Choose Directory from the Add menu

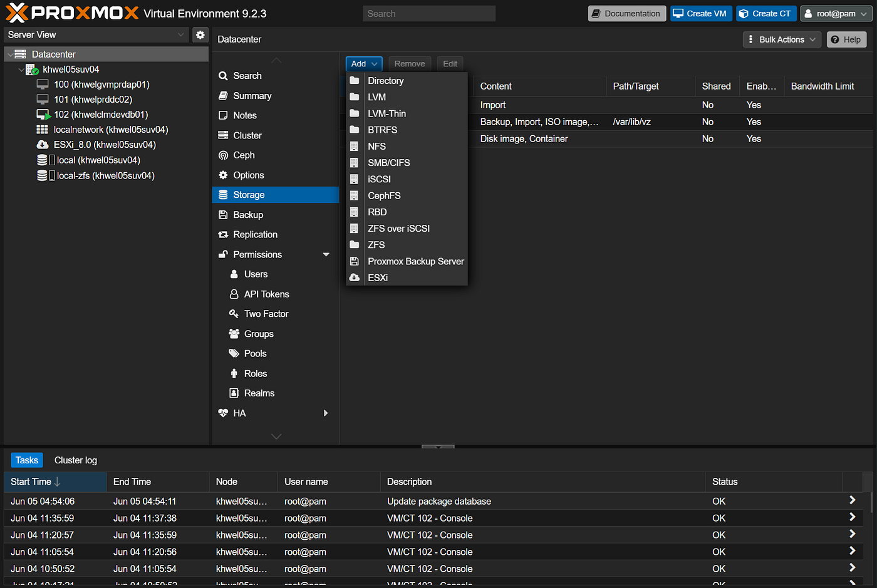pos(407,81)
